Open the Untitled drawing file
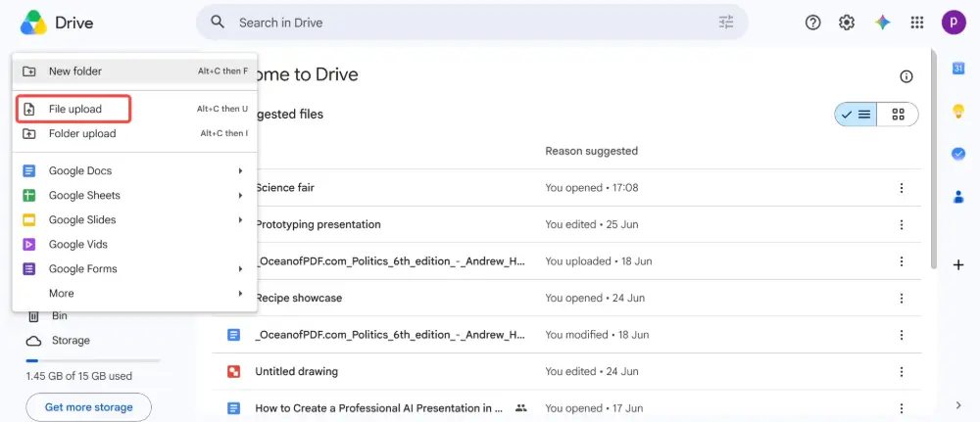The height and width of the screenshot is (422, 980). pyautogui.click(x=296, y=371)
